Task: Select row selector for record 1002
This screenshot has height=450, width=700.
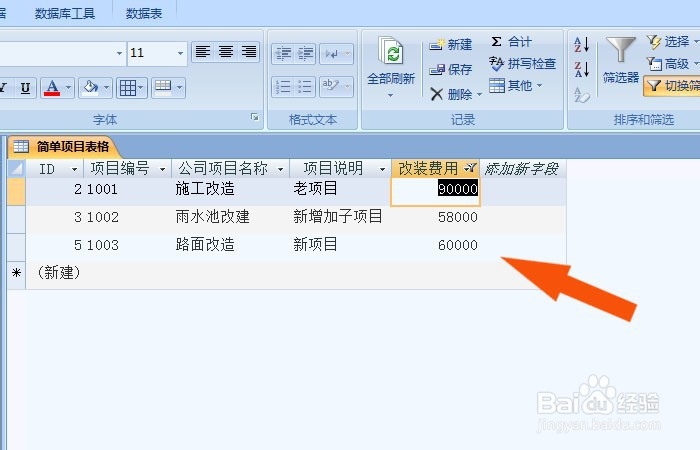Action: click(x=17, y=220)
